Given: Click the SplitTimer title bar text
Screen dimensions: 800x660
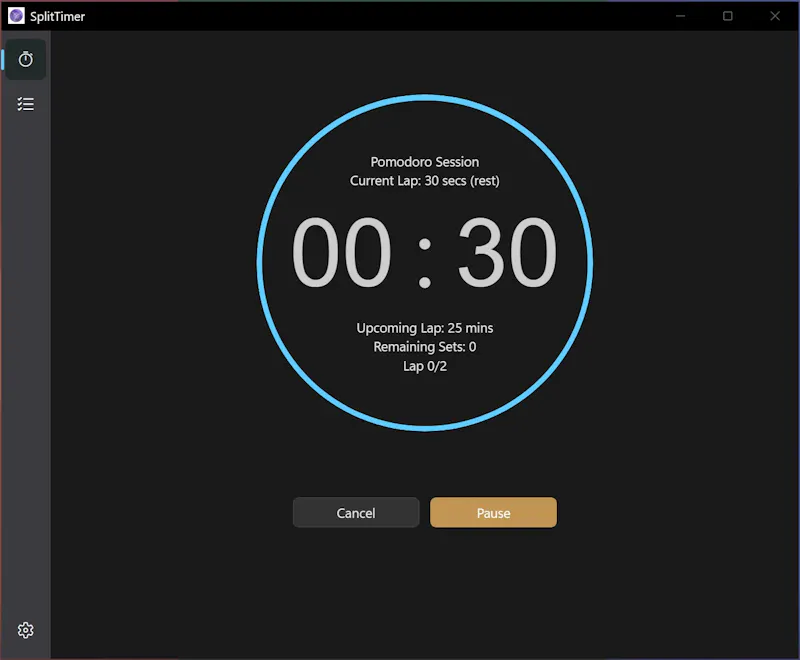Looking at the screenshot, I should point(57,16).
